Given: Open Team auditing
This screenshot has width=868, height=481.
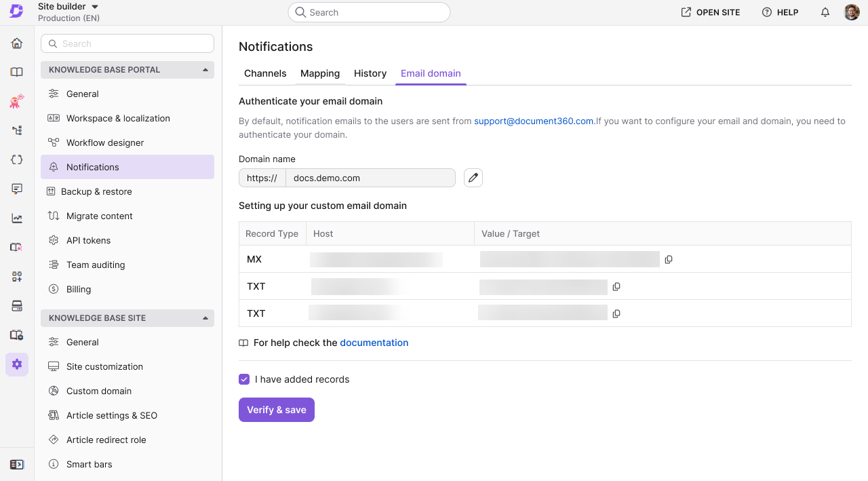Looking at the screenshot, I should (x=127, y=265).
